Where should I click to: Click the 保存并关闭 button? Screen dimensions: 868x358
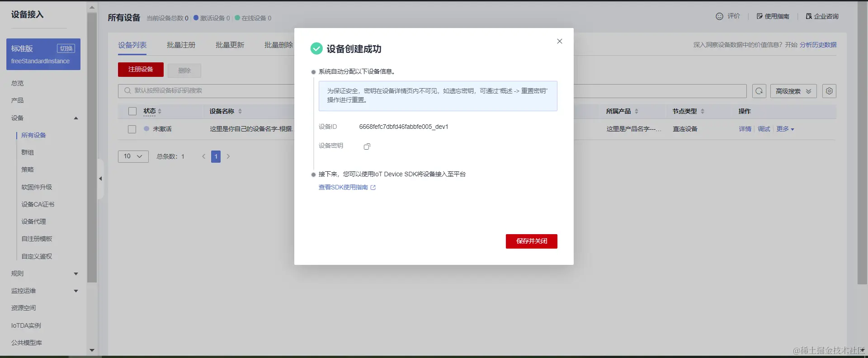point(532,241)
